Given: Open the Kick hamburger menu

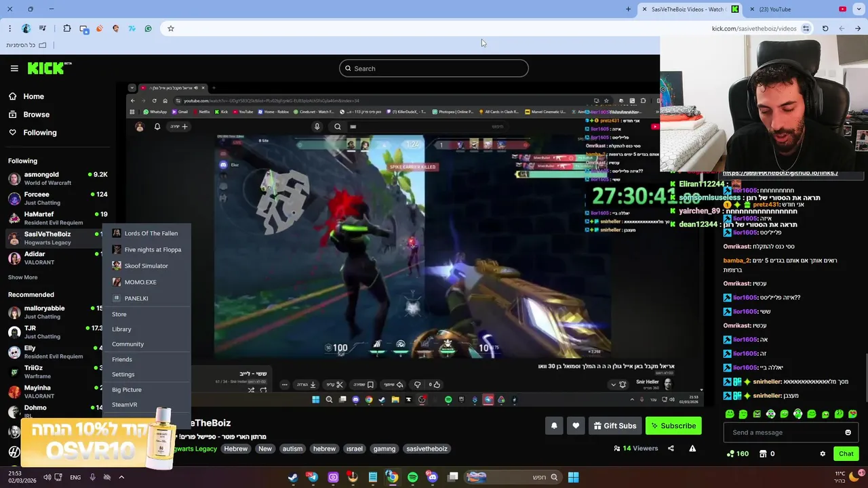Looking at the screenshot, I should [x=14, y=68].
